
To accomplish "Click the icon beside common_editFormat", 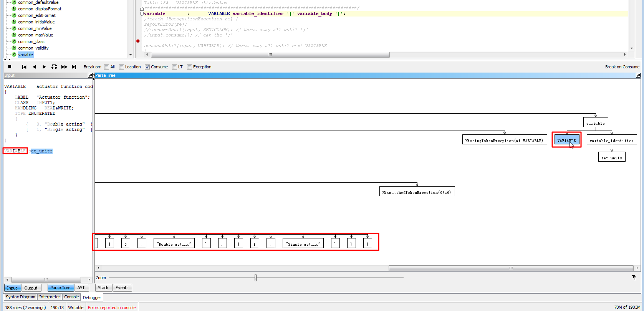I will [14, 15].
